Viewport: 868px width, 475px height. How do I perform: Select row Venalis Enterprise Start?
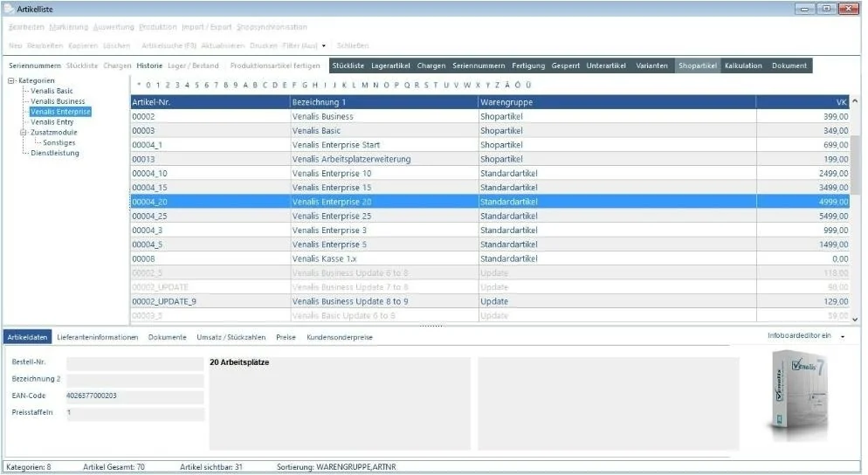(x=490, y=145)
